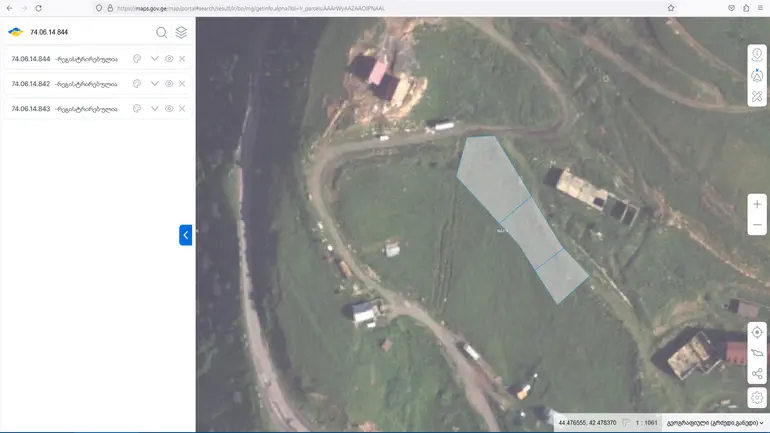Select the 74.06.14.844 result row text

point(64,59)
